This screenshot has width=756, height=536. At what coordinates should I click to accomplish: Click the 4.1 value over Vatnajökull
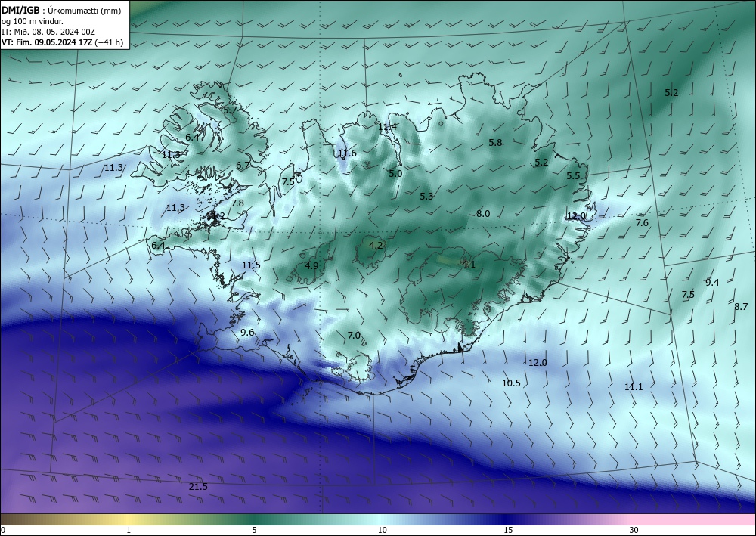[469, 264]
